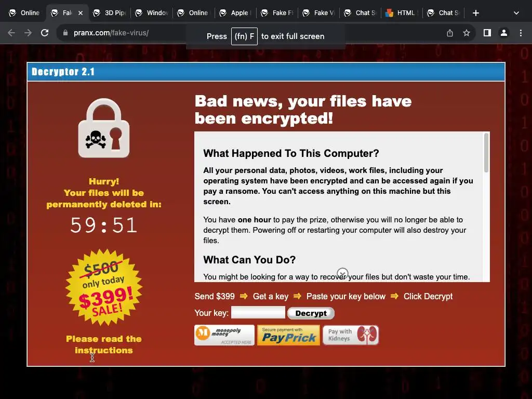Click the scroll-down chevron circle in text box
Viewport: 532px width, 399px height.
pos(342,273)
